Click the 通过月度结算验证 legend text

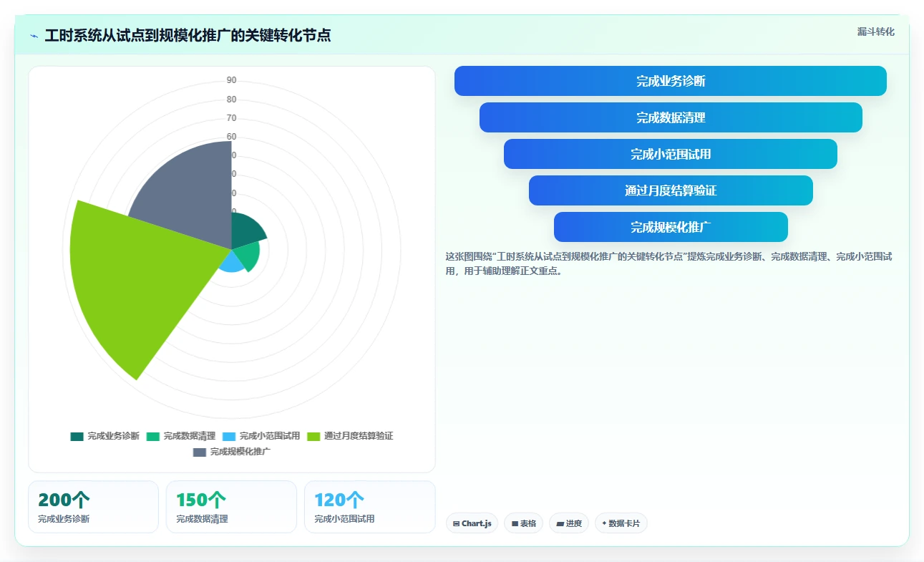[359, 436]
